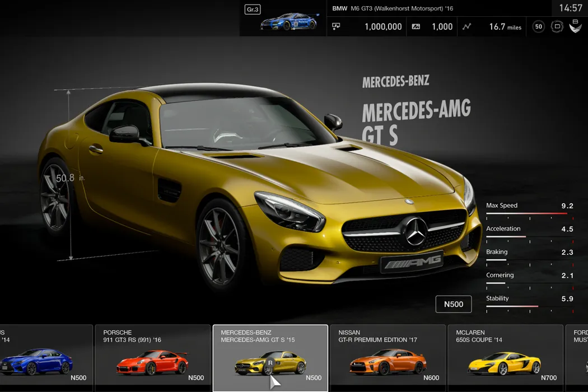This screenshot has width=588, height=392.
Task: Select the blue Lexus car card
Action: 45,357
